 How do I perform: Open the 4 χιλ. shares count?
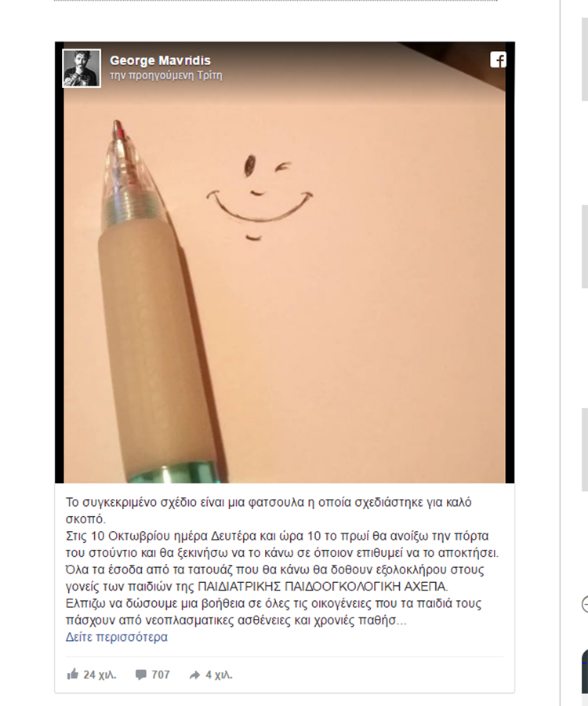[x=219, y=675]
